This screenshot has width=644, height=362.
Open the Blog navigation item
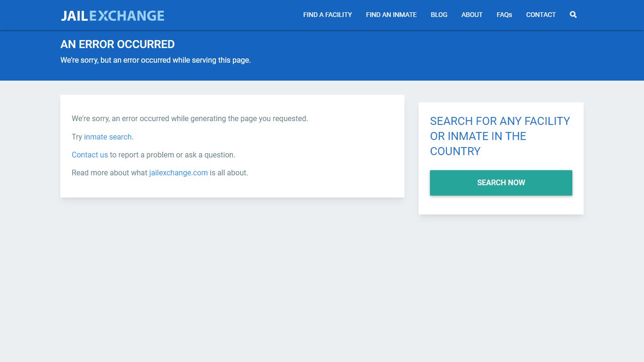click(x=439, y=15)
